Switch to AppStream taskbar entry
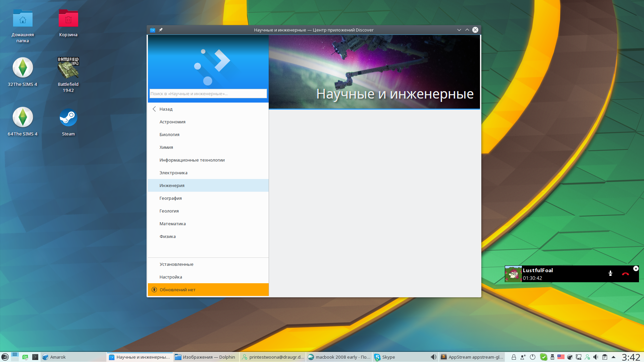This screenshot has width=644, height=362. point(472,357)
